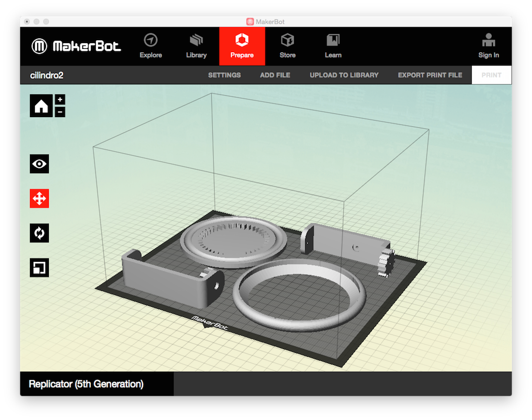This screenshot has width=532, height=420.
Task: Click UPLOAD TO LIBRARY
Action: [344, 75]
